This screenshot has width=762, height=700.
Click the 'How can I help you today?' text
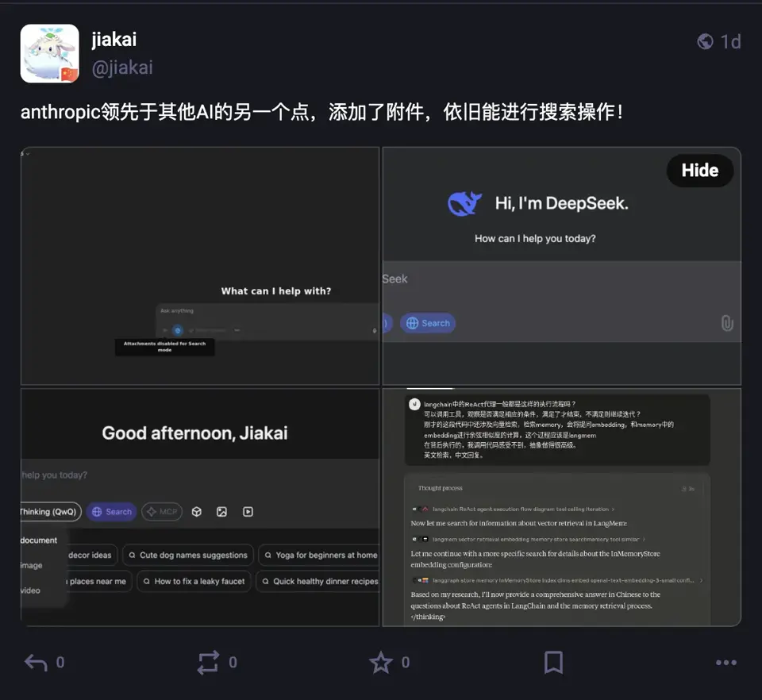(x=535, y=239)
